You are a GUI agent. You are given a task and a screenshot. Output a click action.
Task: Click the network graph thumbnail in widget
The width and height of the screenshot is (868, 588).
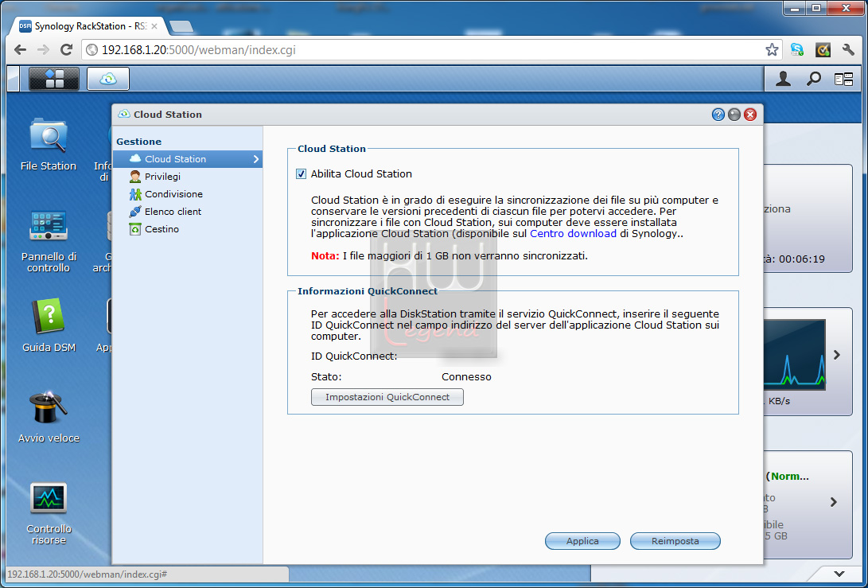(x=795, y=355)
